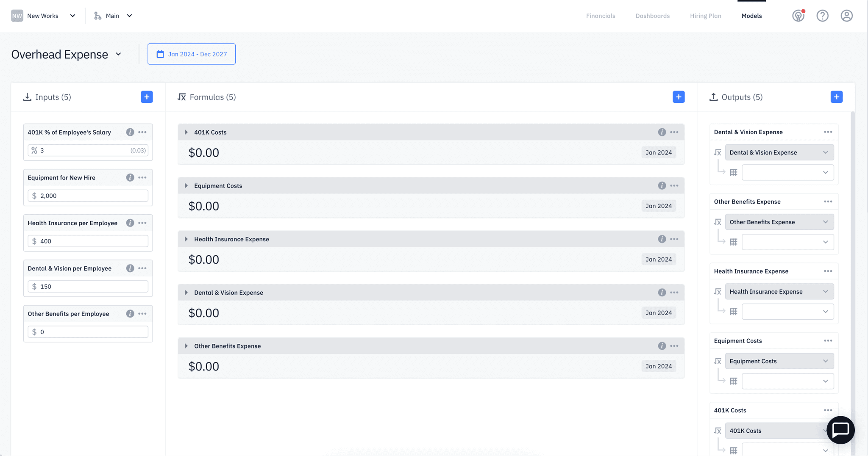Open the Equipment Costs formula selector
This screenshot has width=868, height=456.
click(779, 361)
